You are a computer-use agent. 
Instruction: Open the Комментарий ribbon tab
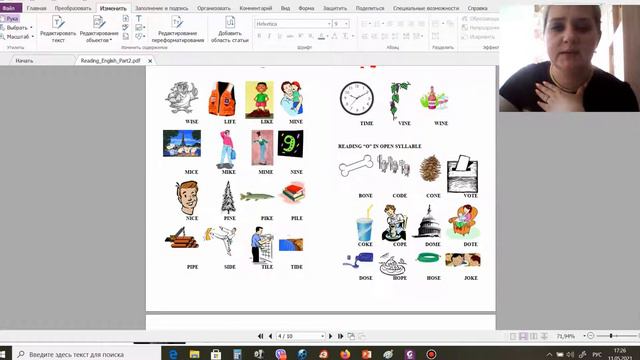coord(256,8)
